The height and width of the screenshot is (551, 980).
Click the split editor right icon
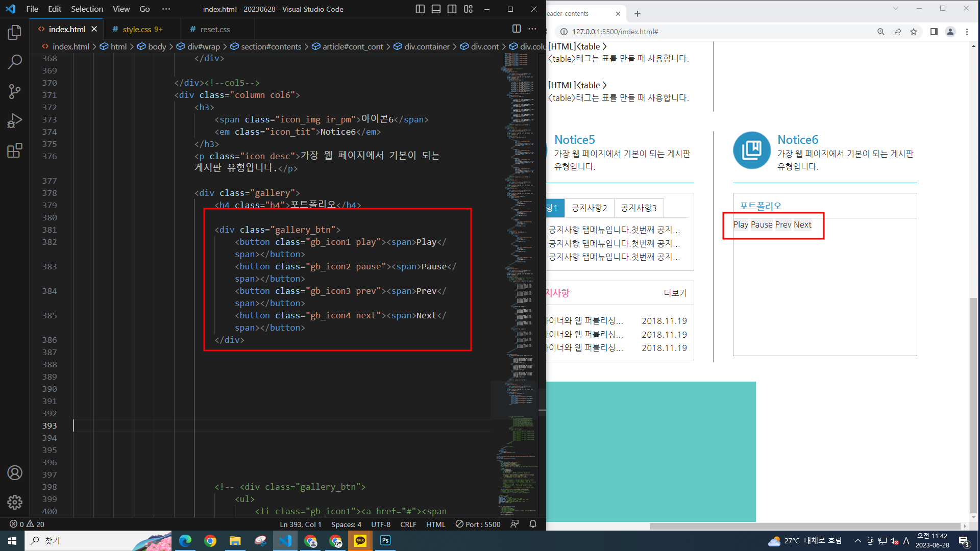pyautogui.click(x=516, y=29)
